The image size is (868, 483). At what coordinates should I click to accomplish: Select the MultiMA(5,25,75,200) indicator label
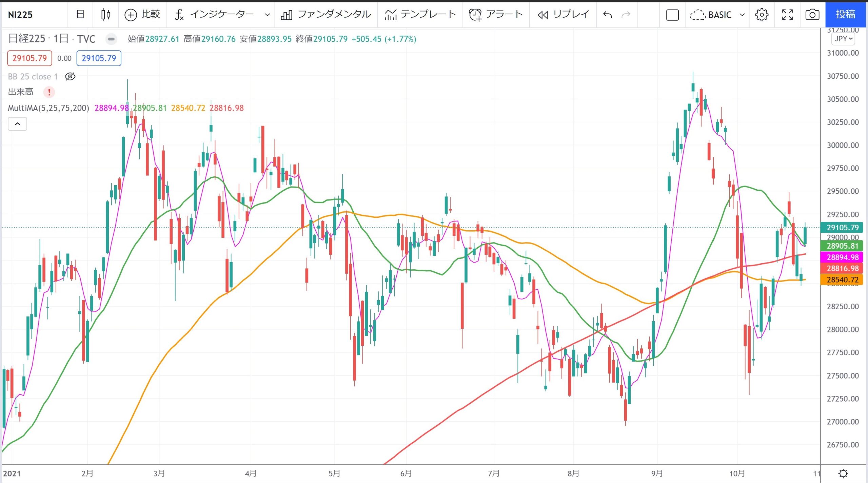[x=48, y=108]
